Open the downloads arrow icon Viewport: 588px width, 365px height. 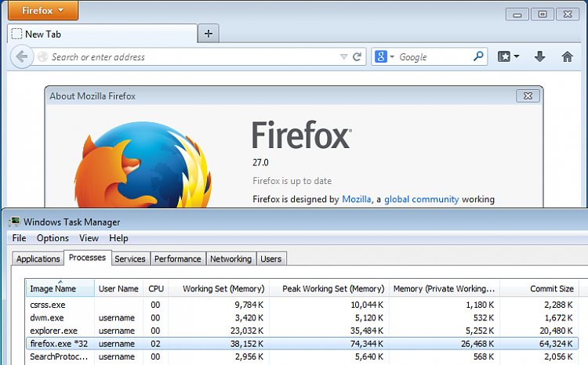[539, 57]
